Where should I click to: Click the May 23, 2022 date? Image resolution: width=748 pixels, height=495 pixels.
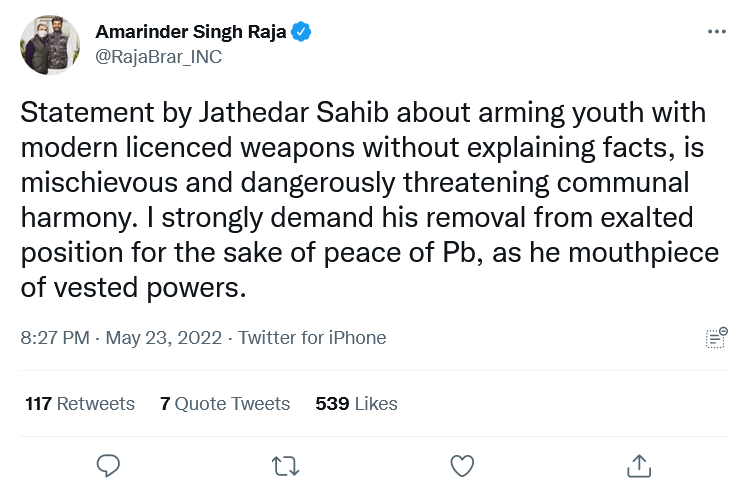165,338
